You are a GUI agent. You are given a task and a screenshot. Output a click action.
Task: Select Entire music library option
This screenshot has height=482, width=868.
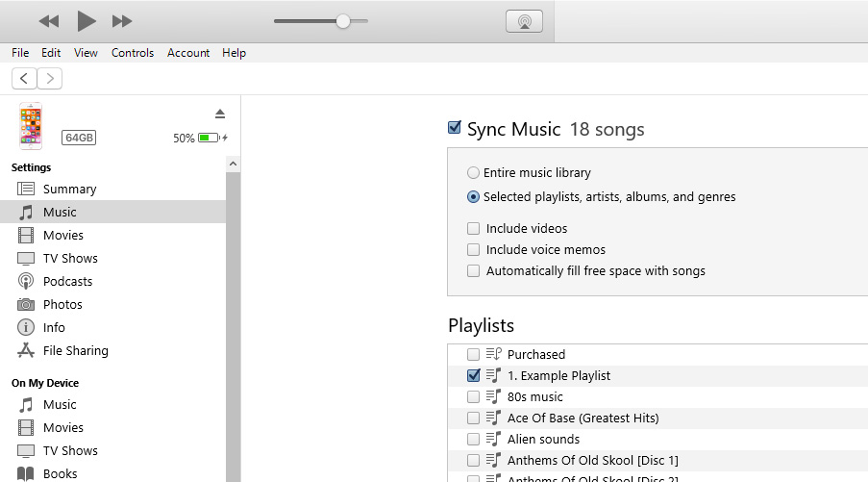(473, 173)
